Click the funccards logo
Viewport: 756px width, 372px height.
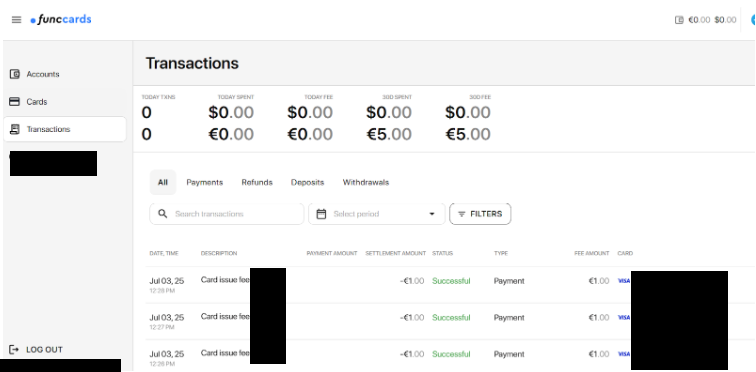[x=61, y=20]
